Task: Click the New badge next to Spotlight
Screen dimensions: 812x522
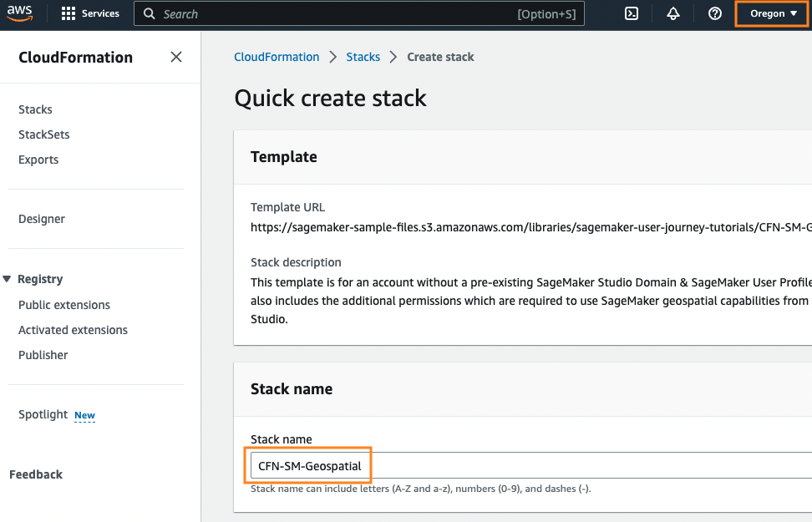Action: (x=84, y=415)
